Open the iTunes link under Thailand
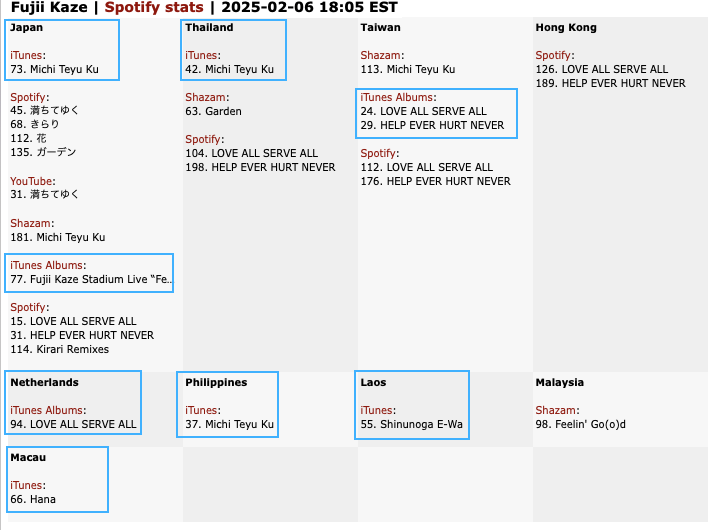This screenshot has width=709, height=530. 201,55
